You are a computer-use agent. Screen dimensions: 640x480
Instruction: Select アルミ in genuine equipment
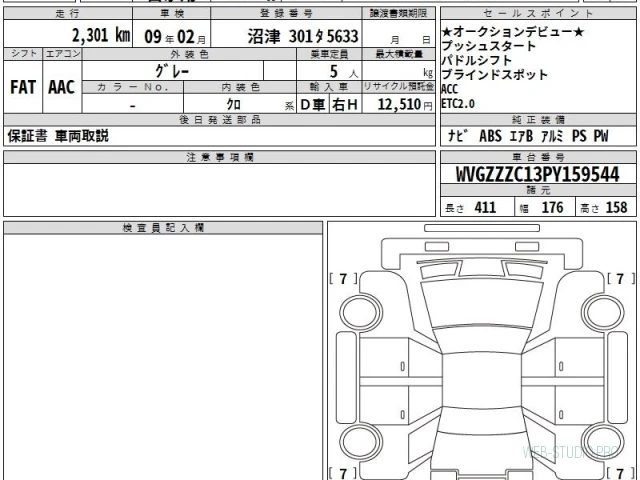point(552,136)
